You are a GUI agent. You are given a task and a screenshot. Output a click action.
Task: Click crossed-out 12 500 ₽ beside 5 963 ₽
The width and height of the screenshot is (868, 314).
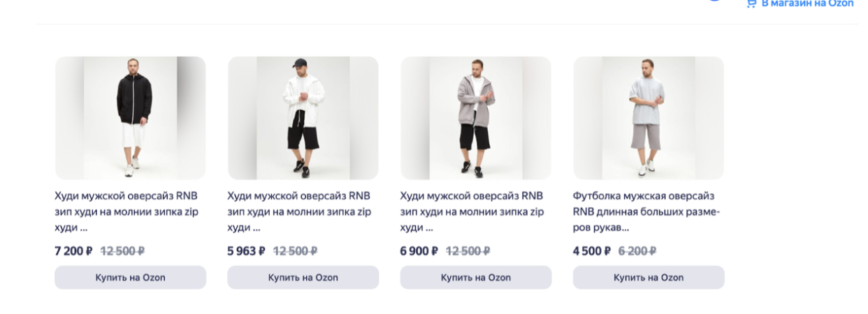point(295,251)
